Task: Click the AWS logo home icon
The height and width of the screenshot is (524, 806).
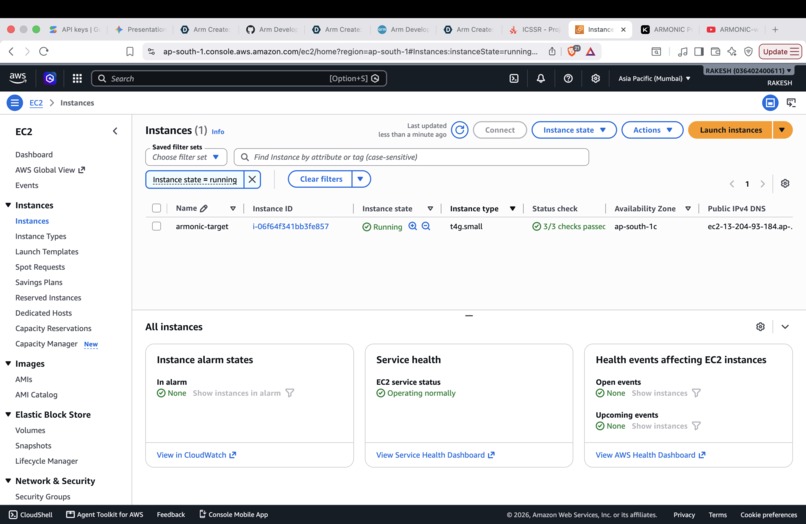Action: (17, 78)
